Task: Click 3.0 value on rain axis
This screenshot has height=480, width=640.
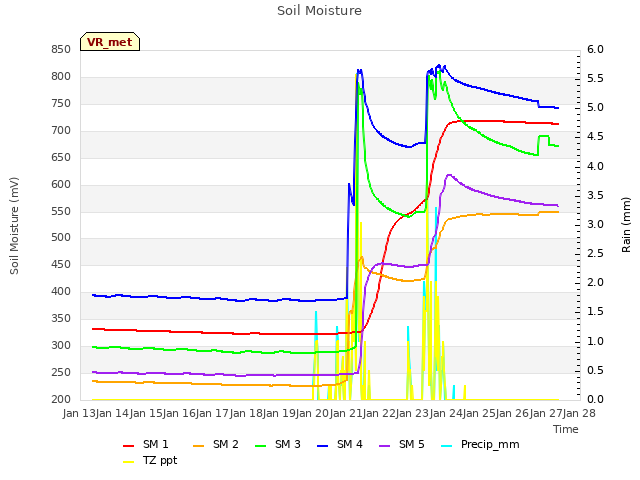Action: pyautogui.click(x=595, y=224)
